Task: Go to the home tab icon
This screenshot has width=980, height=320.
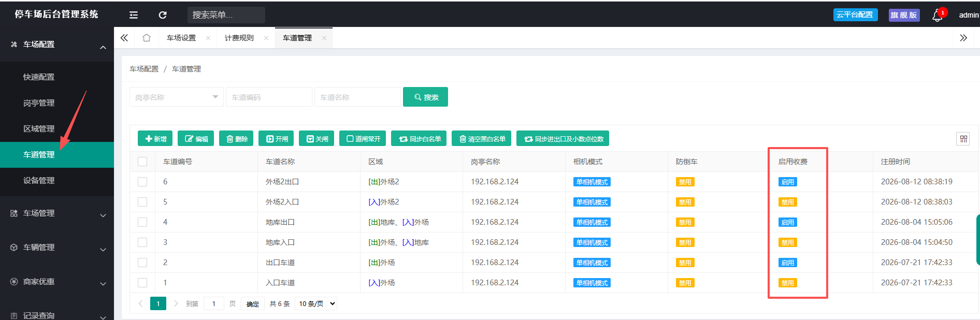Action: tap(147, 38)
